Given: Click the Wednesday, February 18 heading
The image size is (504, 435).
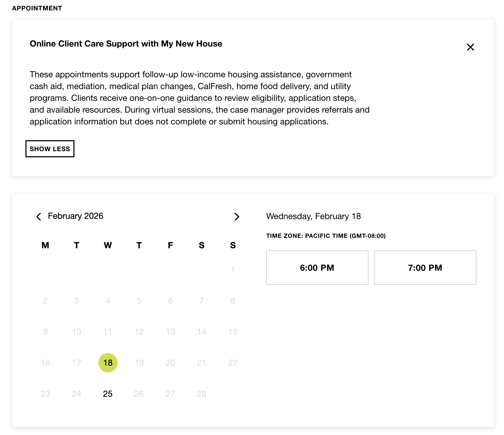Looking at the screenshot, I should (313, 216).
